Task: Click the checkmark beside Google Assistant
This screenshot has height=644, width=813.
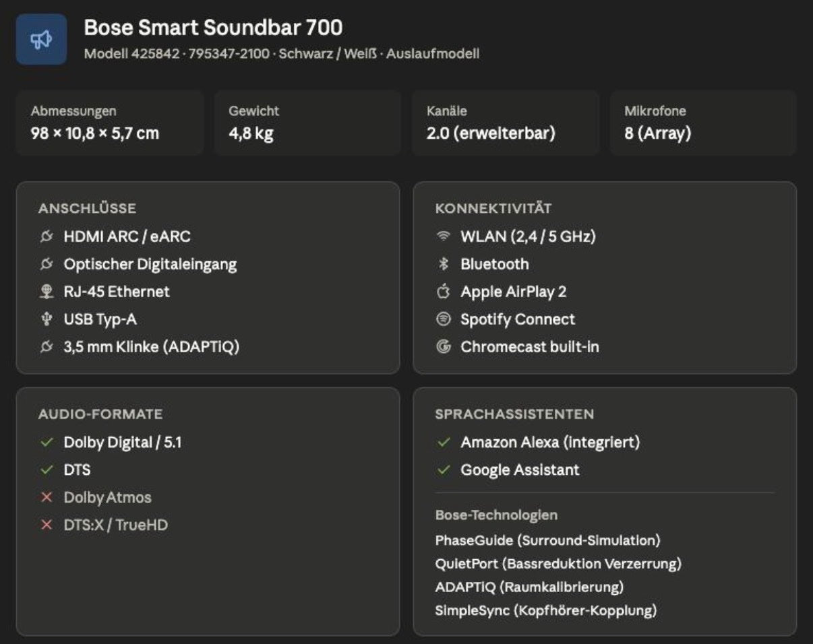Action: pyautogui.click(x=443, y=470)
